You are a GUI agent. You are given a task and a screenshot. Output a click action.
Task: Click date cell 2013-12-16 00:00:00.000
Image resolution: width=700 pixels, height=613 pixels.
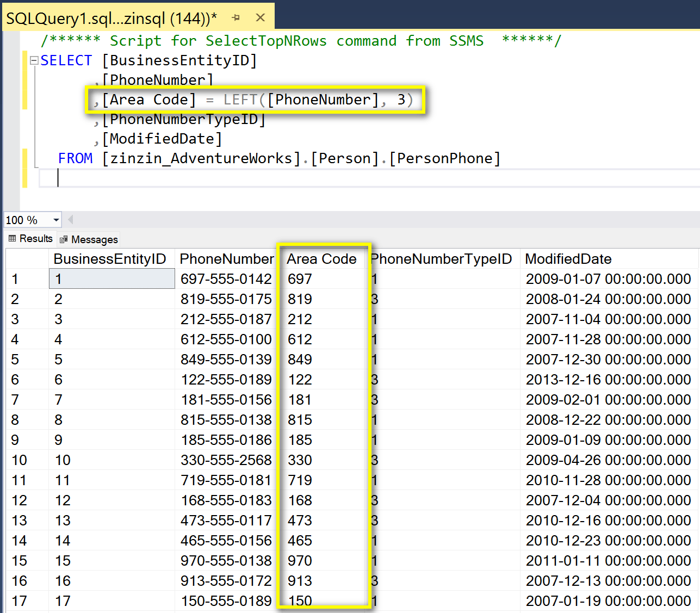point(609,380)
